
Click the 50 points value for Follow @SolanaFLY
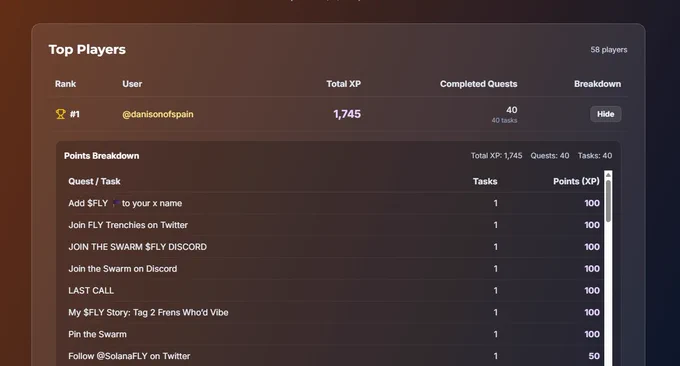click(x=594, y=356)
